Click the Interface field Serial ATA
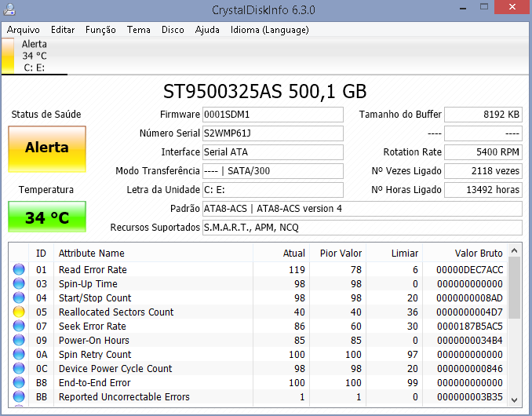532x416 pixels. [x=273, y=152]
